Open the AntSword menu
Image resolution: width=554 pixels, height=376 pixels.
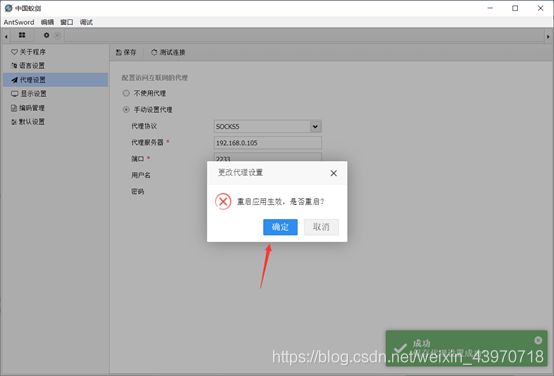coord(19,22)
